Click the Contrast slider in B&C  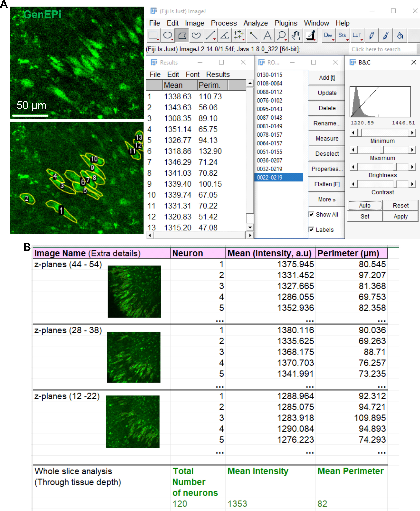[383, 184]
